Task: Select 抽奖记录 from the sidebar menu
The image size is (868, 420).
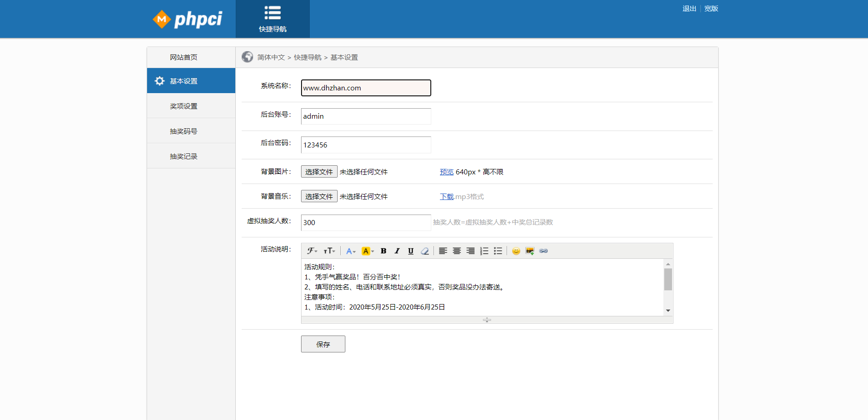Action: point(184,156)
